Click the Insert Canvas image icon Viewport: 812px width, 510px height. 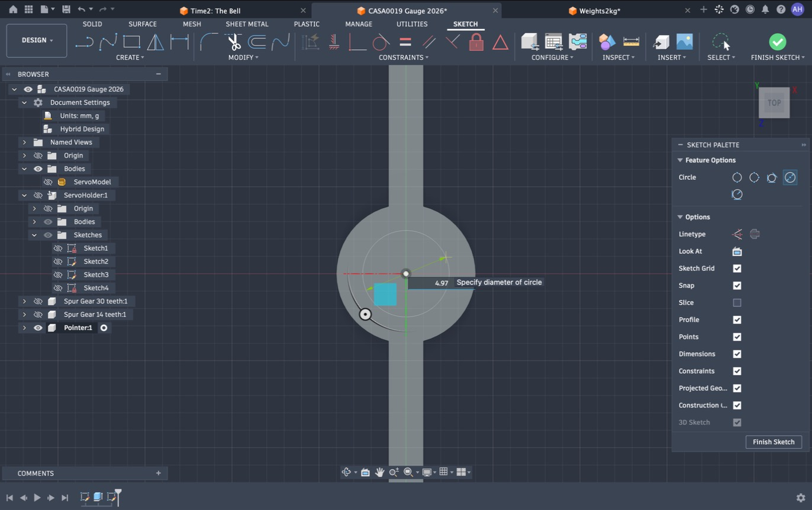pos(684,41)
